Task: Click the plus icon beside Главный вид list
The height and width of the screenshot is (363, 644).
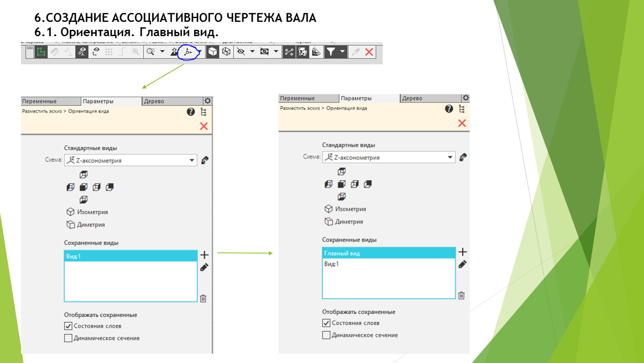Action: 463,252
